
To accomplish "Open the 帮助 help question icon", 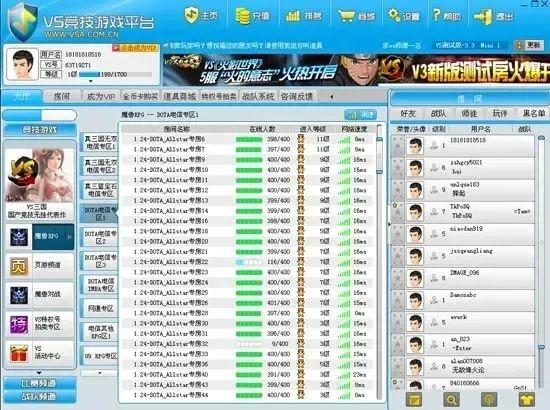I will coord(437,15).
